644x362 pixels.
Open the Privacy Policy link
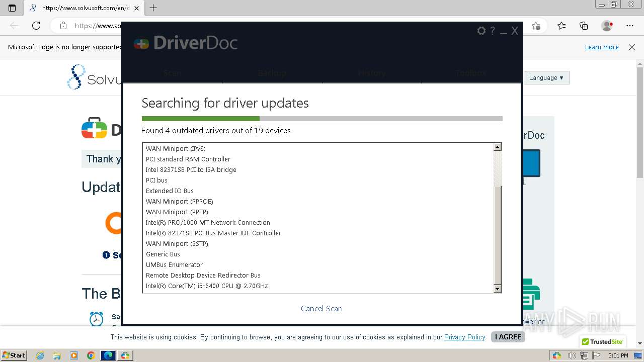[x=464, y=337]
